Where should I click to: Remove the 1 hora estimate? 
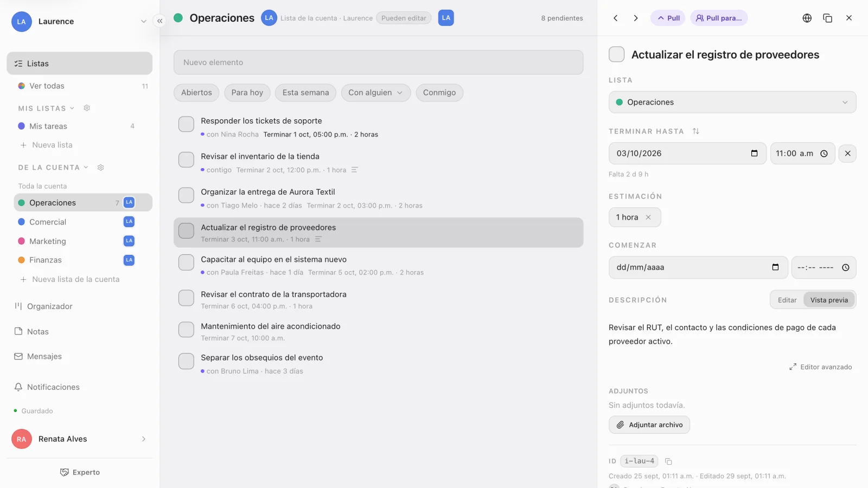(x=648, y=217)
